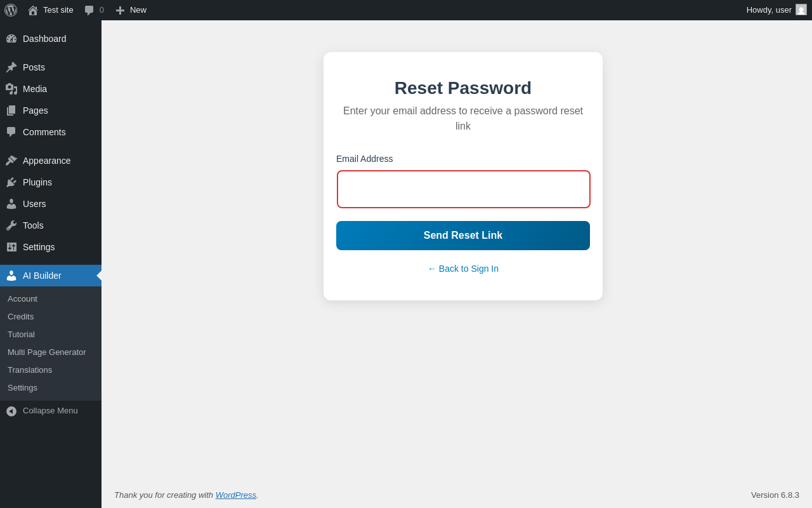Screen dimensions: 812x508
Task: Open the Test site home icon
Action: click(33, 10)
